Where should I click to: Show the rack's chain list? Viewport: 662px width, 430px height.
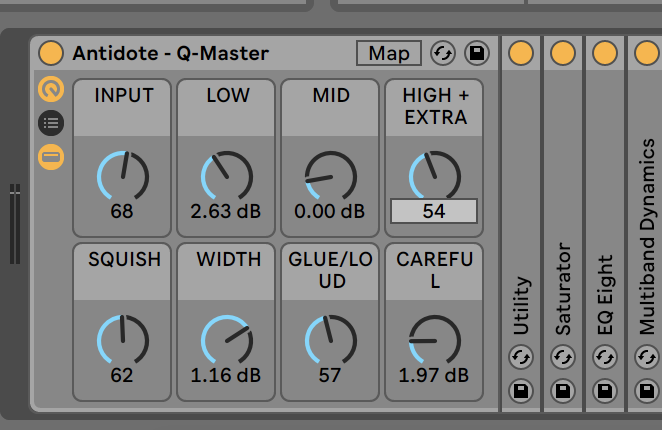pyautogui.click(x=50, y=123)
